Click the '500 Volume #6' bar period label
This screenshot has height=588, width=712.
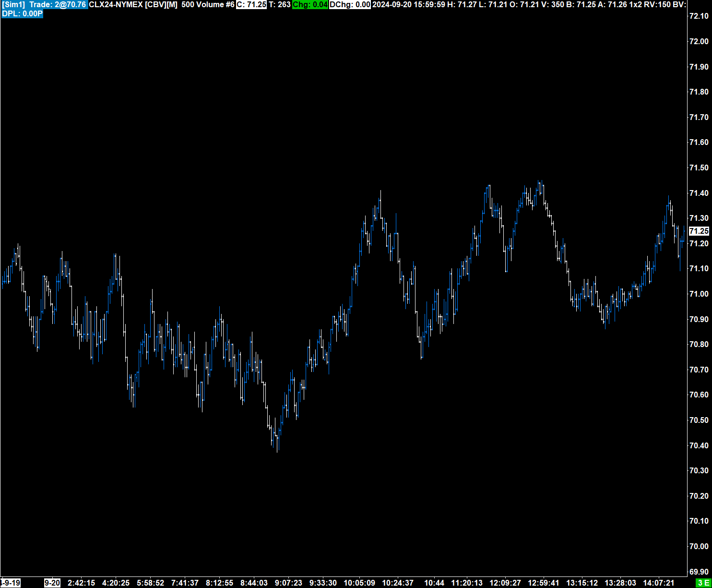(x=208, y=4)
